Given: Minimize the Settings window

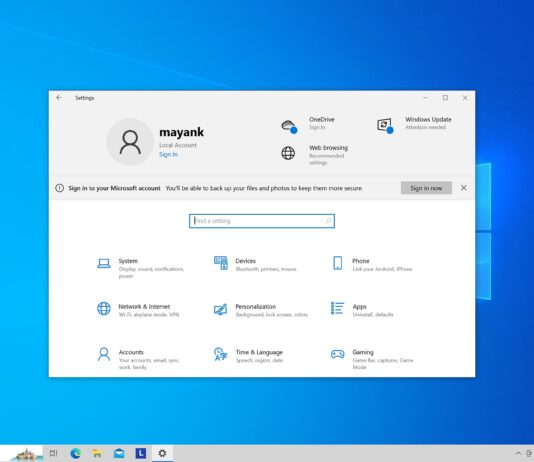Looking at the screenshot, I should 425,98.
